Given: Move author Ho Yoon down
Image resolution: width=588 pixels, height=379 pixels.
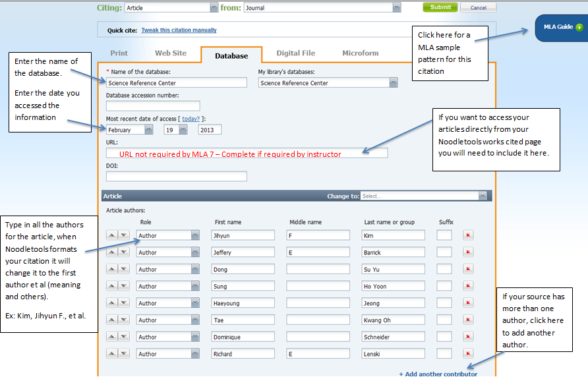Looking at the screenshot, I should [x=124, y=286].
